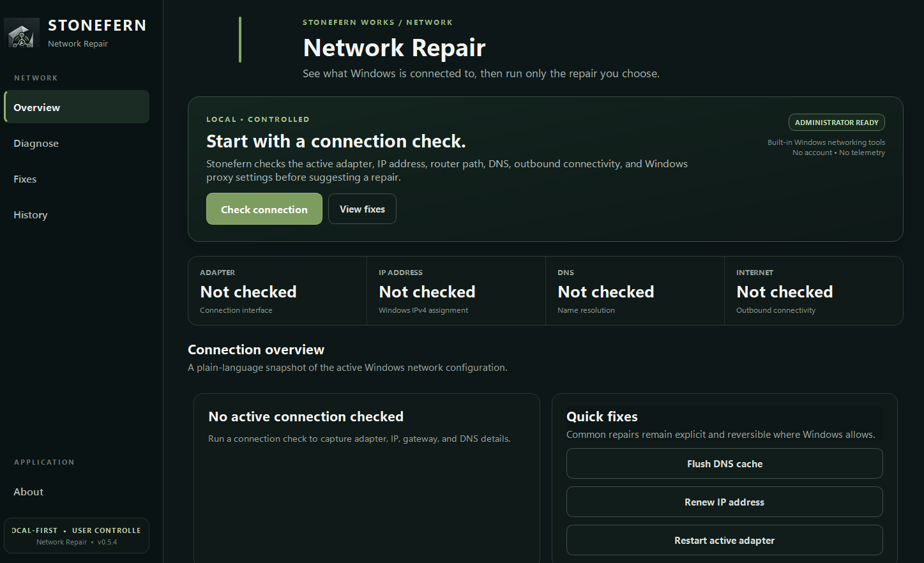Click the Network Repair page heading
The image size is (924, 563).
coord(394,48)
